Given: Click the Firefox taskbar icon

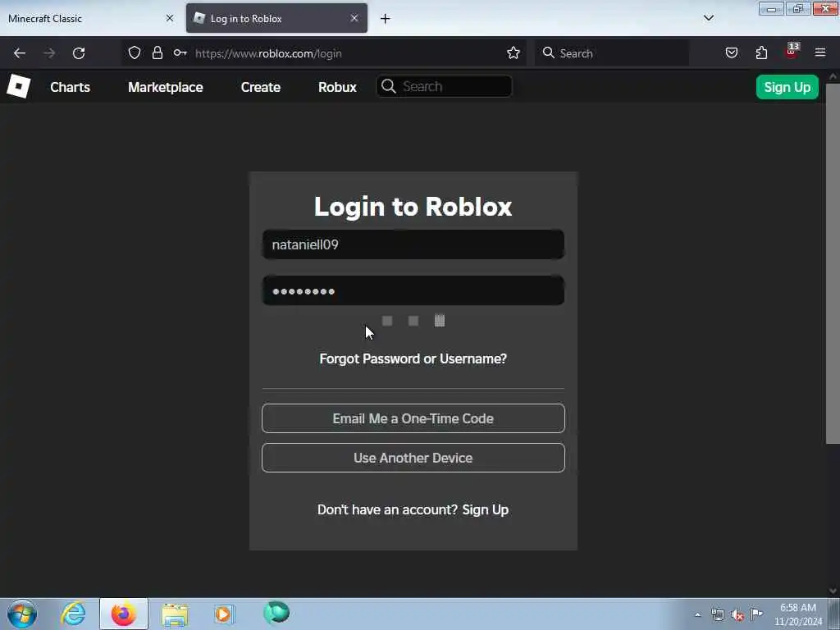Looking at the screenshot, I should 124,614.
